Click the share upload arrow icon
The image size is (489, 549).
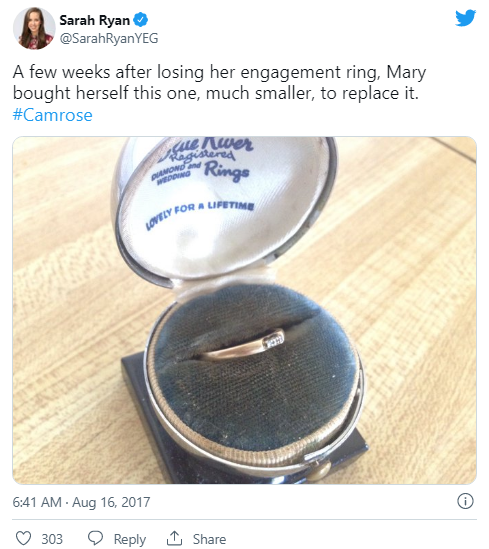(174, 538)
